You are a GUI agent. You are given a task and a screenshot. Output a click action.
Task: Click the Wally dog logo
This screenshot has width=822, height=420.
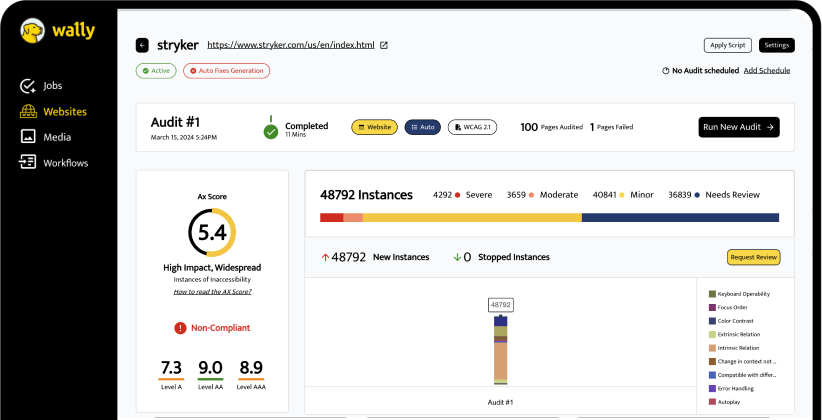[x=33, y=30]
